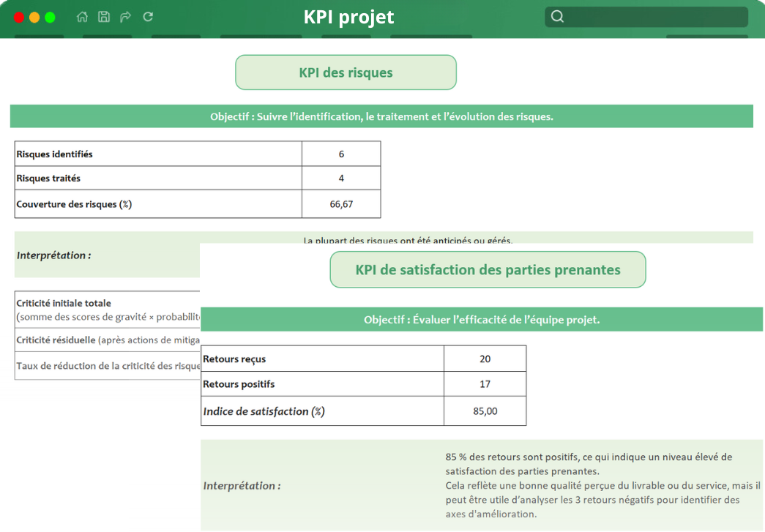This screenshot has height=532, width=765.
Task: Switch to the leftmost sheet tab below the toolbar
Action: pos(38,34)
